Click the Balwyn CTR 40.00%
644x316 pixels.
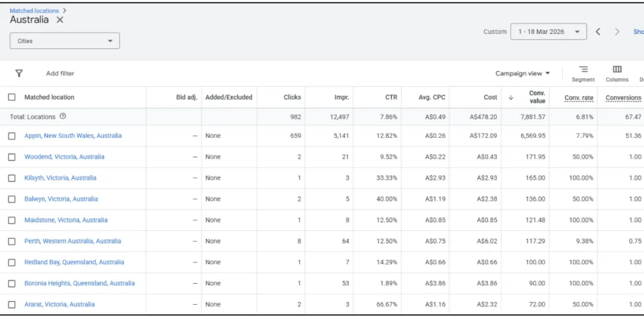click(x=388, y=199)
